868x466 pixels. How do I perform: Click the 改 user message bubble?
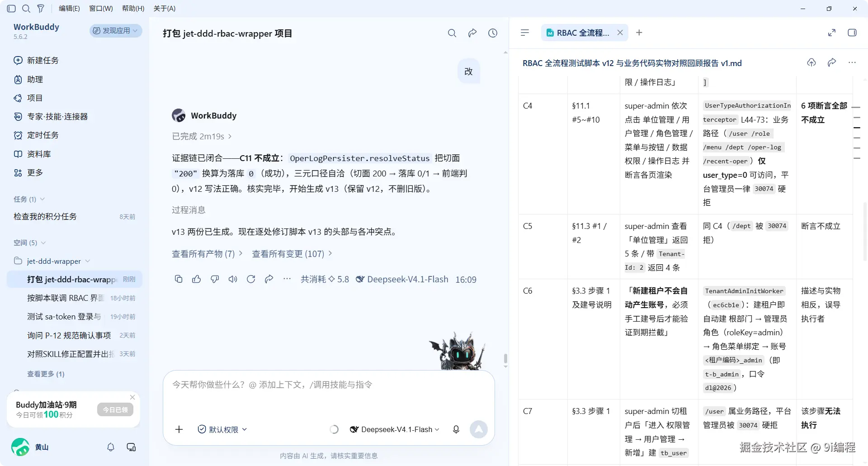[468, 71]
